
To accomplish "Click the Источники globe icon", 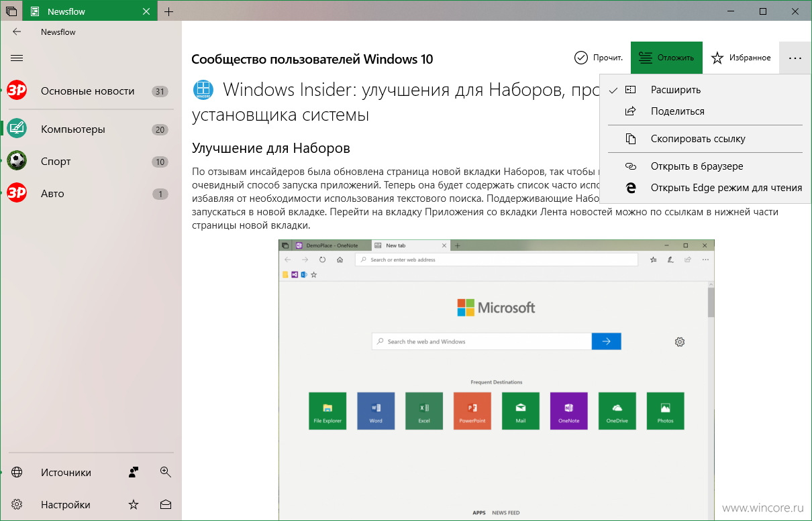I will [17, 472].
